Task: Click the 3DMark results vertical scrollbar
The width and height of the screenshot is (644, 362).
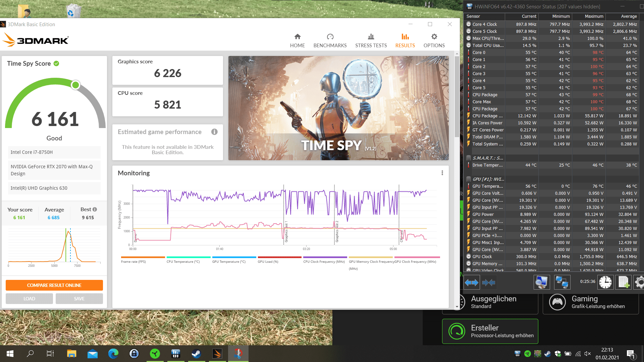Action: click(457, 97)
